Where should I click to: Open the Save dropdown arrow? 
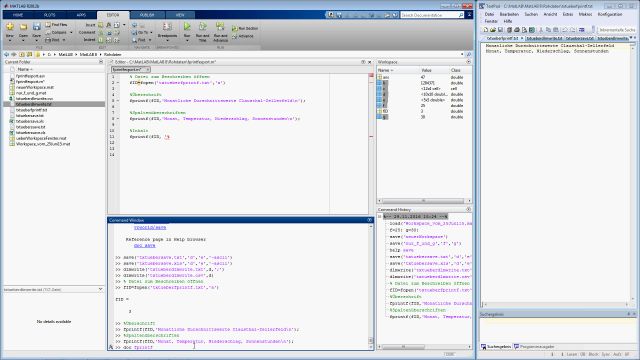tap(36, 40)
